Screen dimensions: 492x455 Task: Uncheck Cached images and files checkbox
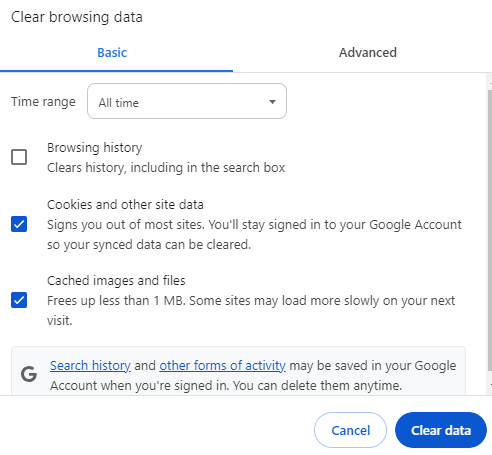click(19, 300)
